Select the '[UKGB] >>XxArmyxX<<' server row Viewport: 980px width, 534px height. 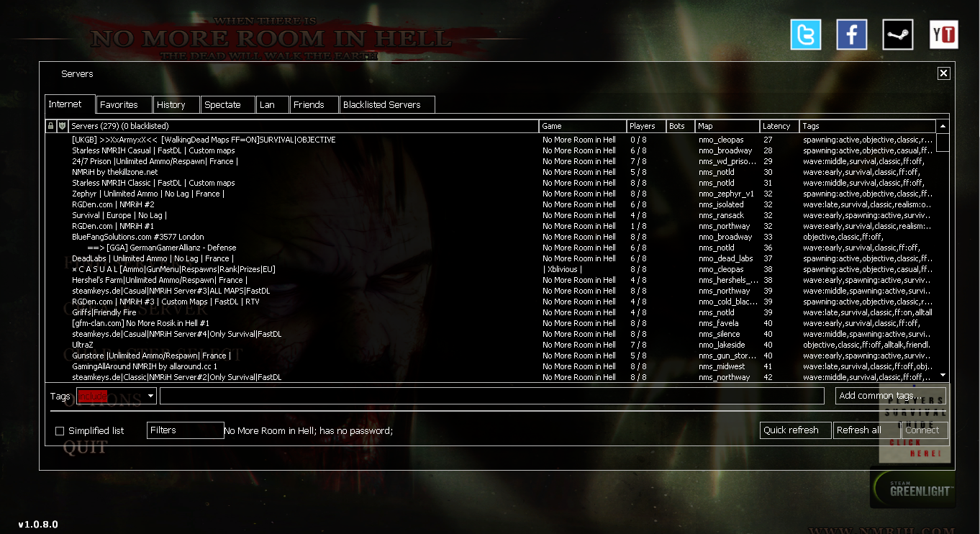[x=491, y=140]
